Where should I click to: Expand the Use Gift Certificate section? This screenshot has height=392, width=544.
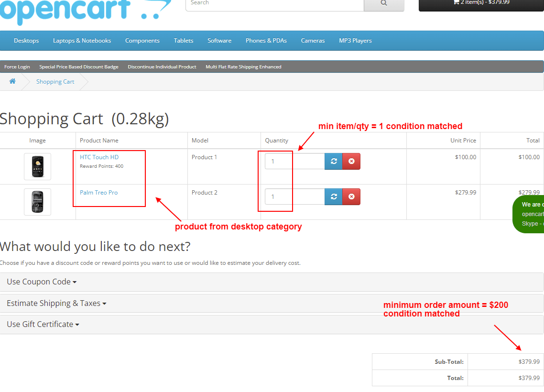click(43, 324)
